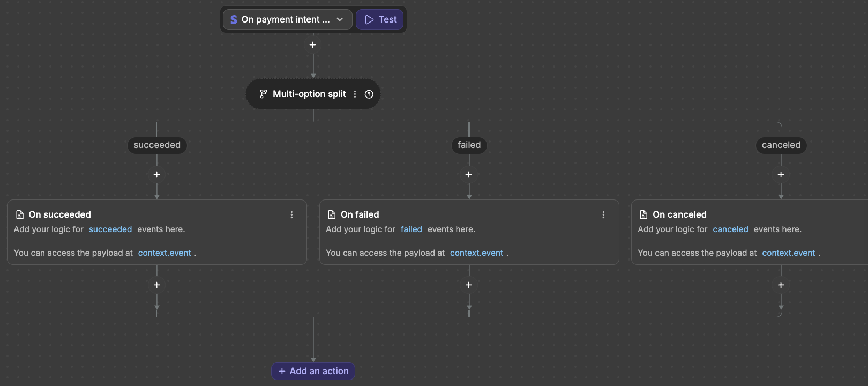
Task: Click context.event in the On canceled note
Action: pos(789,253)
